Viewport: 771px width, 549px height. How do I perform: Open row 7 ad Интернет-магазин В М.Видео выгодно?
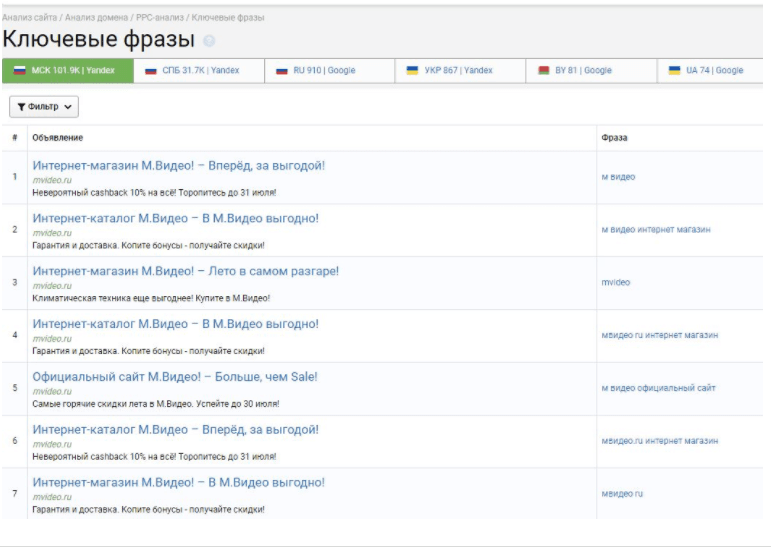(178, 483)
